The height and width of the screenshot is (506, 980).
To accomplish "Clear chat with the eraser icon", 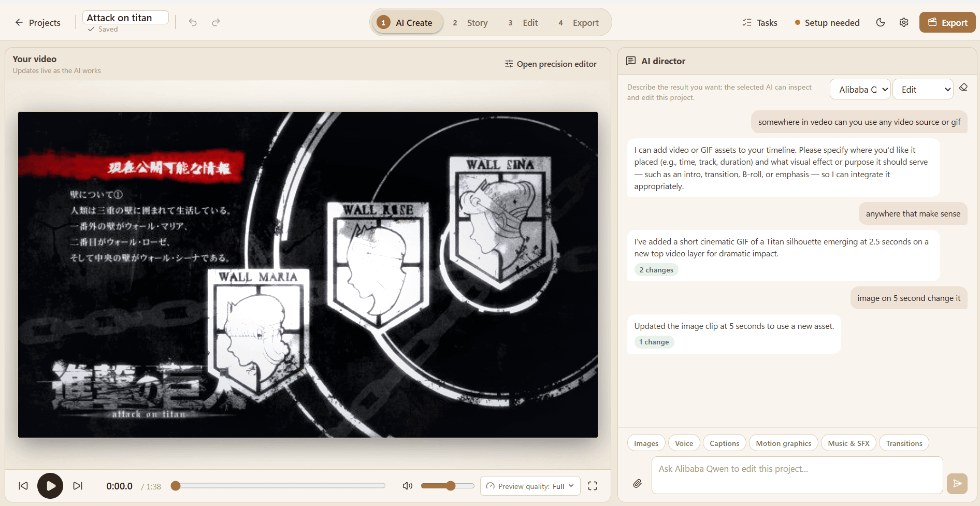I will [963, 88].
